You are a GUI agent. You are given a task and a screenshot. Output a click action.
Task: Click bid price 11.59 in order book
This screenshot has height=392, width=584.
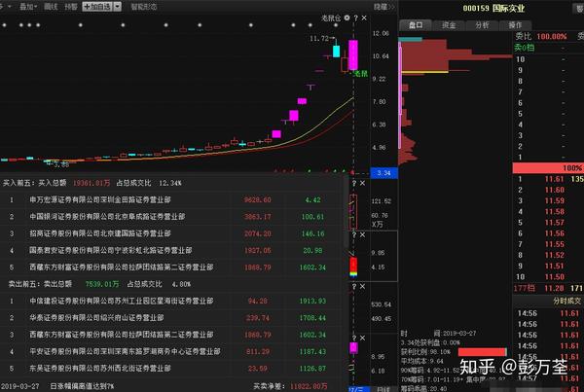pos(554,200)
